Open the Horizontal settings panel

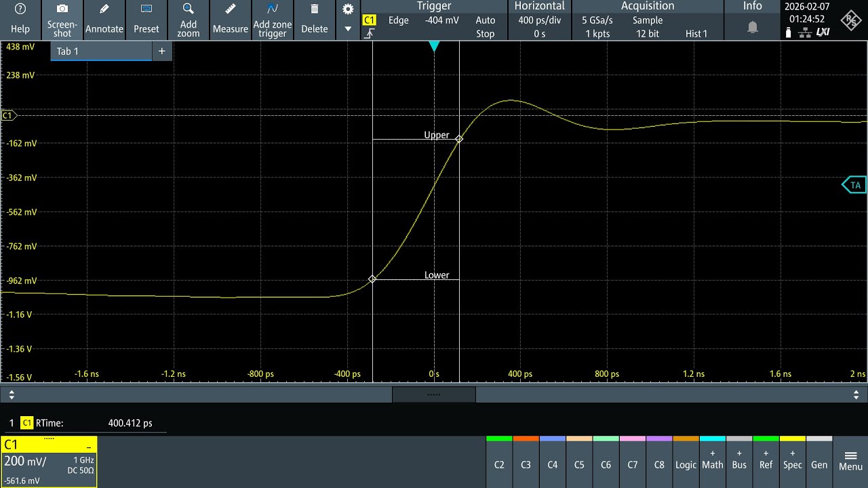click(539, 6)
